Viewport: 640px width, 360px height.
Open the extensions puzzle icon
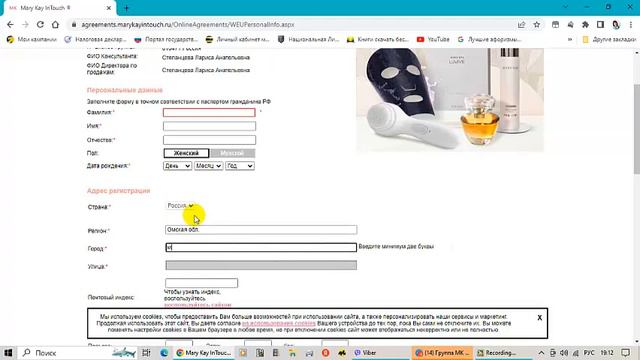(585, 24)
